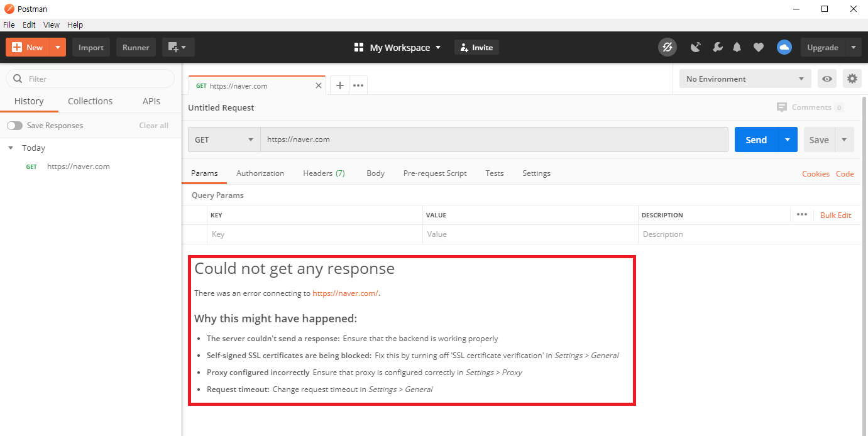Open the wrench settings icon
The image size is (868, 436).
tap(717, 47)
